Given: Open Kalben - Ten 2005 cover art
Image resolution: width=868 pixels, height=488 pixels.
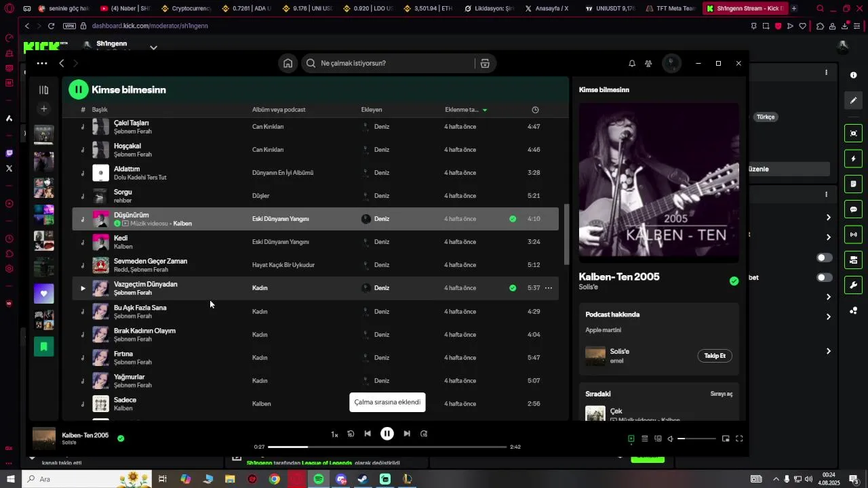Looking at the screenshot, I should point(658,182).
